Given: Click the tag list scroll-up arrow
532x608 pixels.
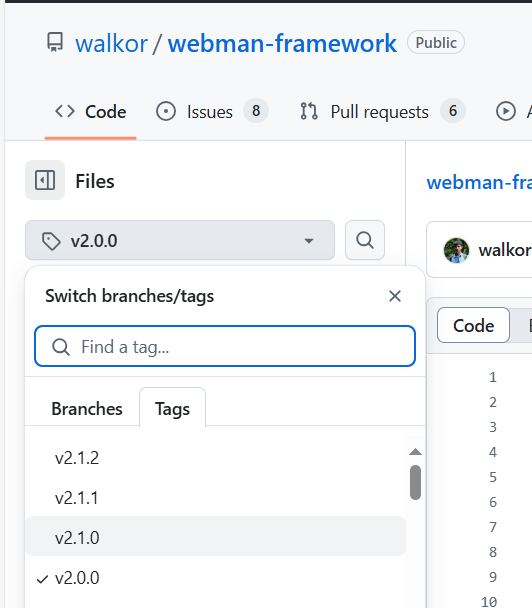Looking at the screenshot, I should pyautogui.click(x=415, y=452).
